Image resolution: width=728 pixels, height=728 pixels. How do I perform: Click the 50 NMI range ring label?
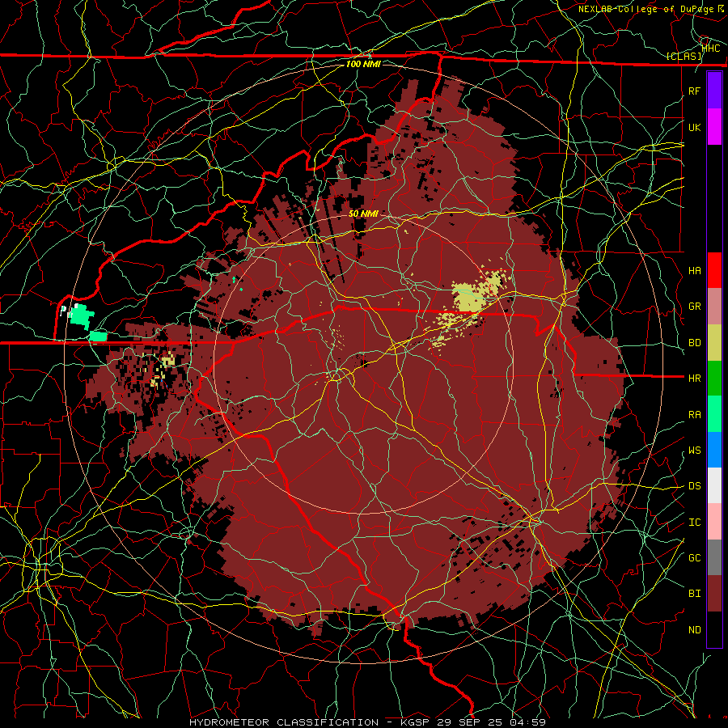(x=363, y=214)
